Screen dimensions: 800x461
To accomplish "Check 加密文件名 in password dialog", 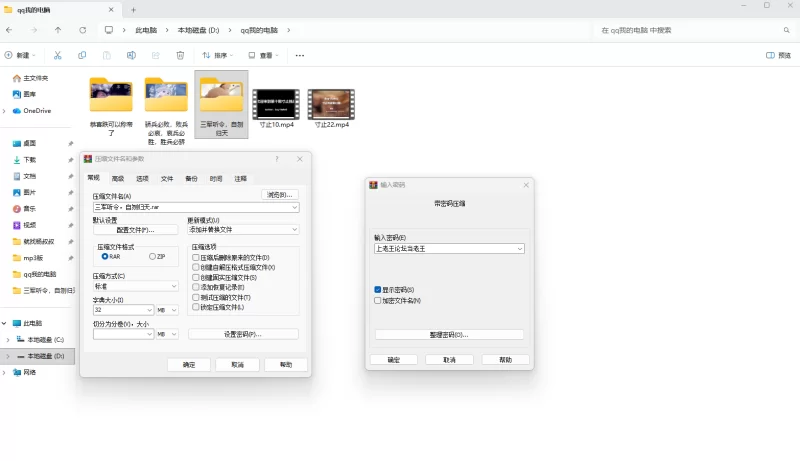I will point(378,300).
